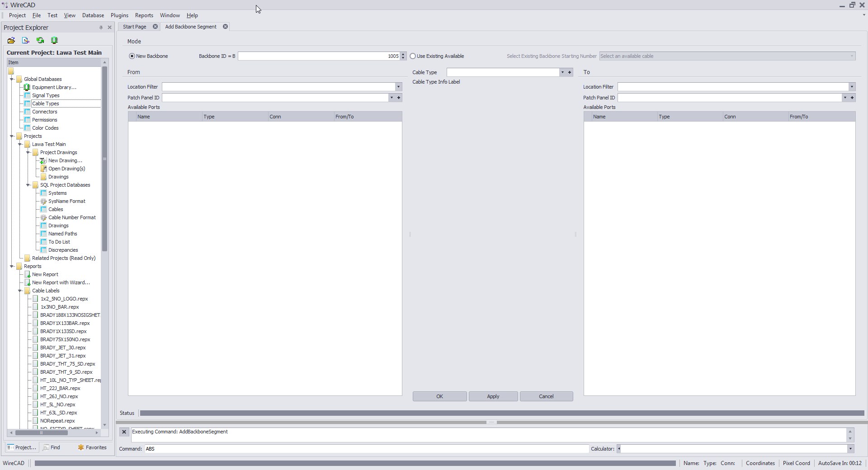Click the Apply button

tap(493, 396)
